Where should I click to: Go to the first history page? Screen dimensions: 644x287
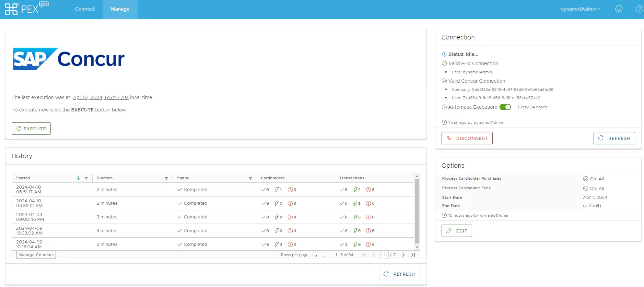[x=364, y=255]
